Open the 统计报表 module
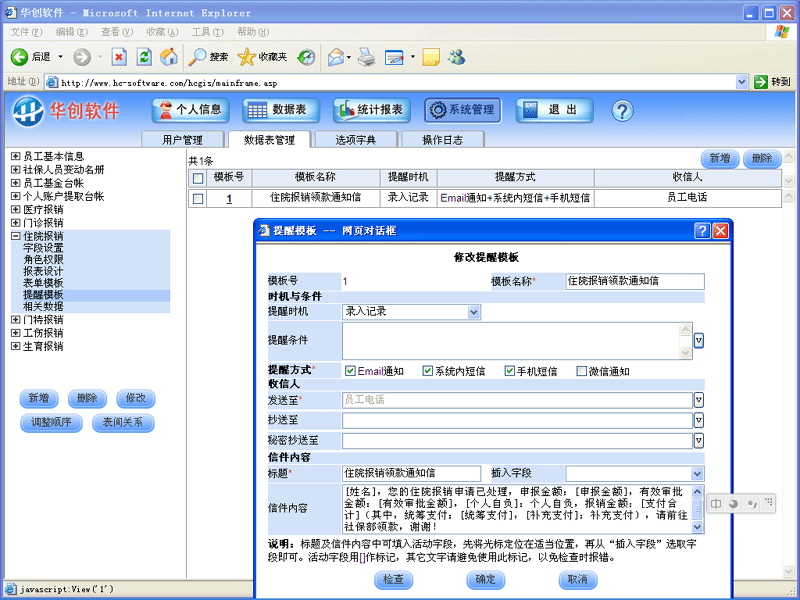This screenshot has height=600, width=800. point(372,110)
